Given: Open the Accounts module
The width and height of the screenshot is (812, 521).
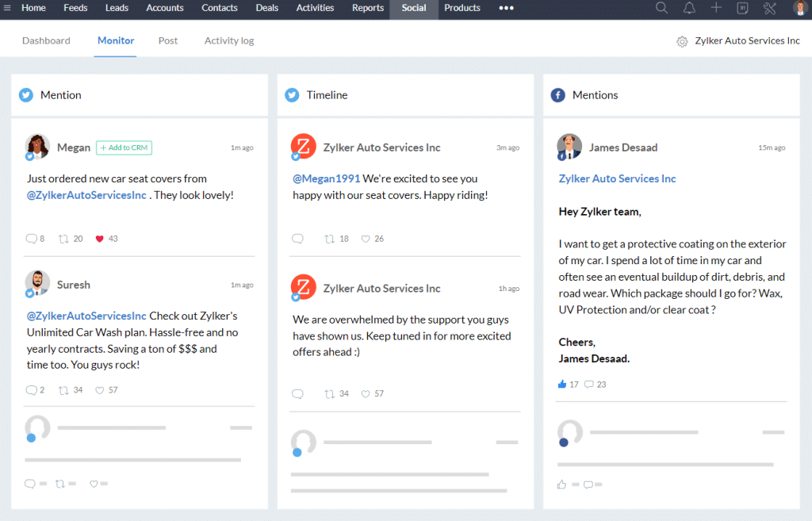Looking at the screenshot, I should [x=165, y=8].
